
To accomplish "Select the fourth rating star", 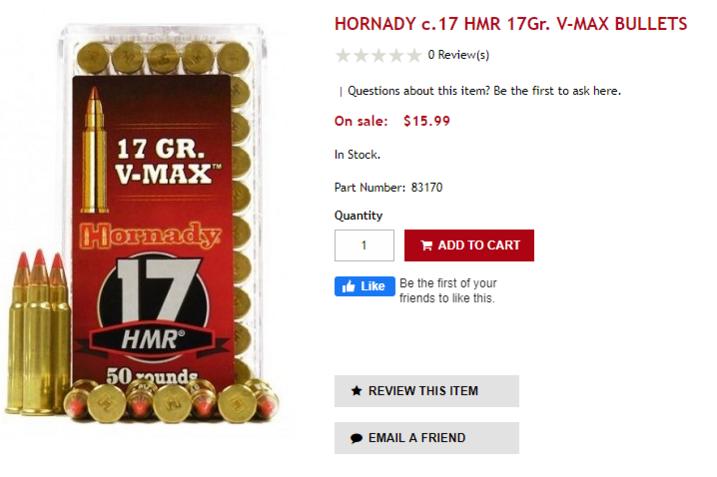I will tap(396, 56).
